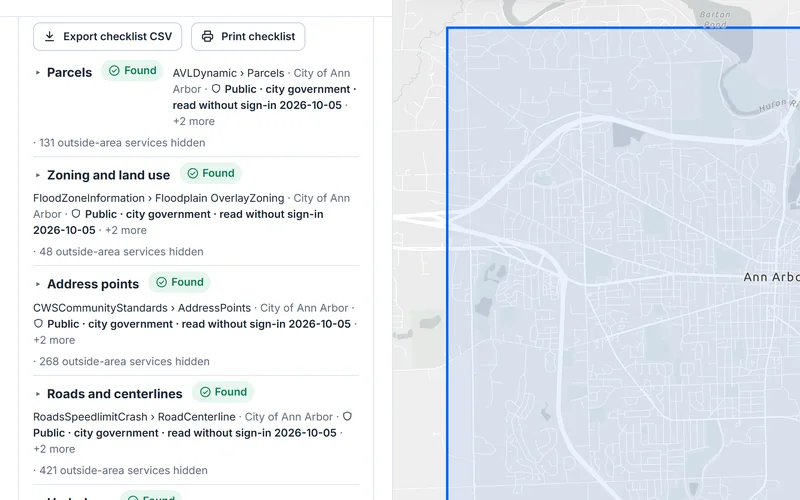Click the Print checklist button
The width and height of the screenshot is (800, 500).
pyautogui.click(x=248, y=37)
